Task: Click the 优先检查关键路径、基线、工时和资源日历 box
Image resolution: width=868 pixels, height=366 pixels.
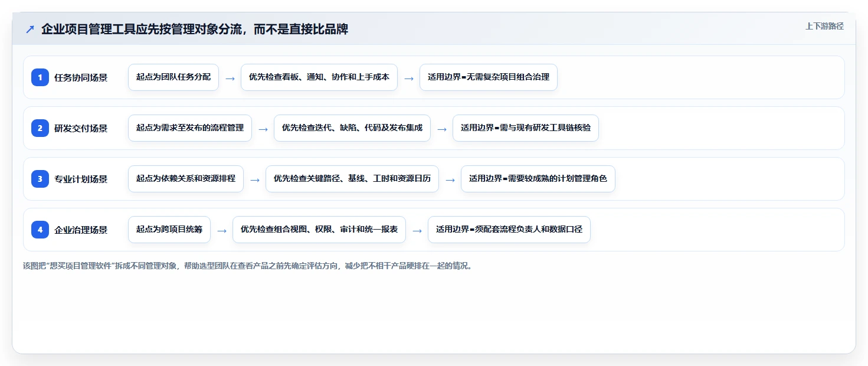Action: [352, 179]
